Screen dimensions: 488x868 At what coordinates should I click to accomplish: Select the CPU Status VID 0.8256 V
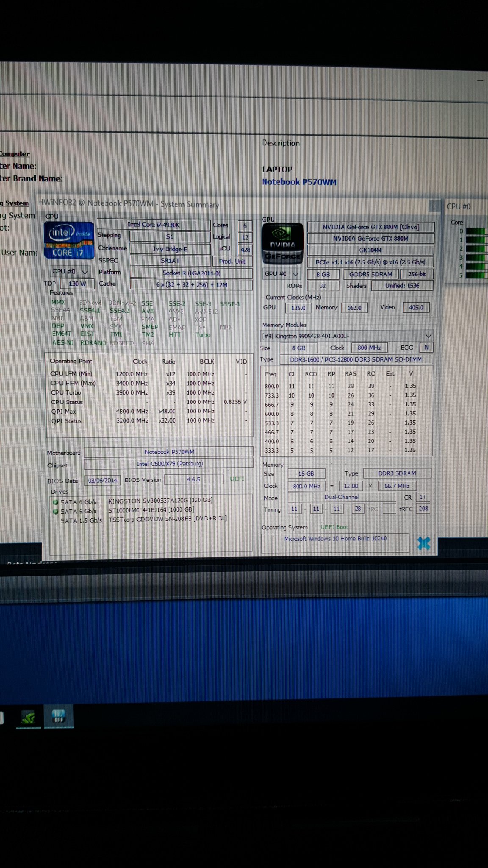235,402
